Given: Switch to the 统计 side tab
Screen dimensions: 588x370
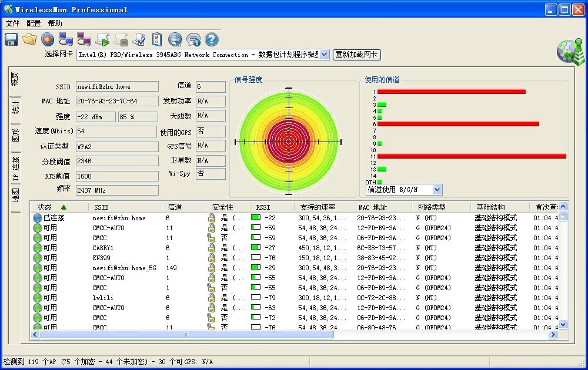Looking at the screenshot, I should (16, 107).
